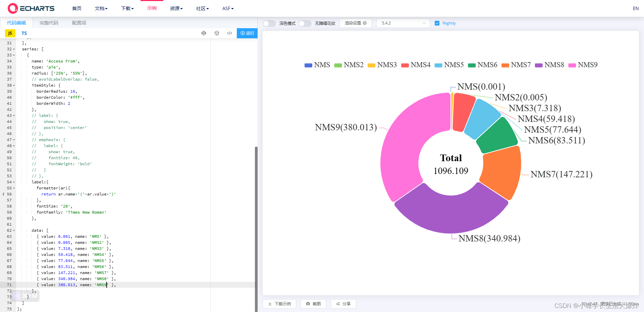Click the code brackets format icon
This screenshot has height=312, width=644.
coord(229,33)
